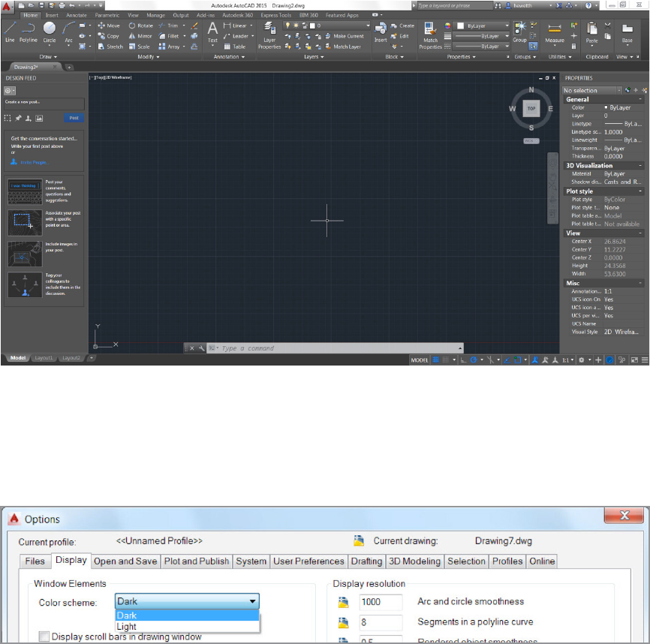Open the Text annotation tool
Screen dimensions: 650x644
pos(212,32)
